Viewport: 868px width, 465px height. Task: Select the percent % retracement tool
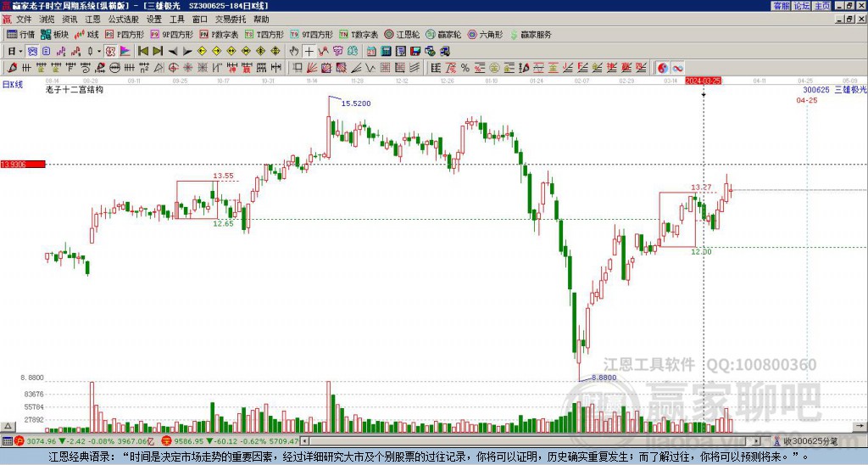465,68
